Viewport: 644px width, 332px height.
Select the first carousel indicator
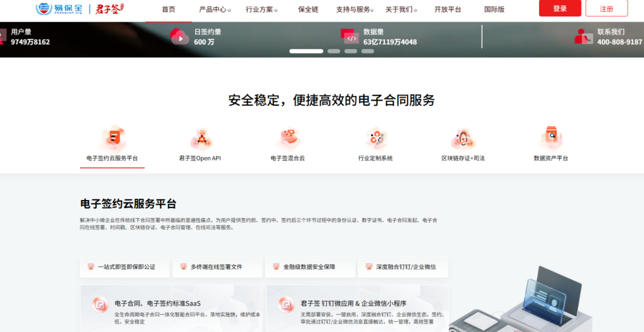(306, 52)
